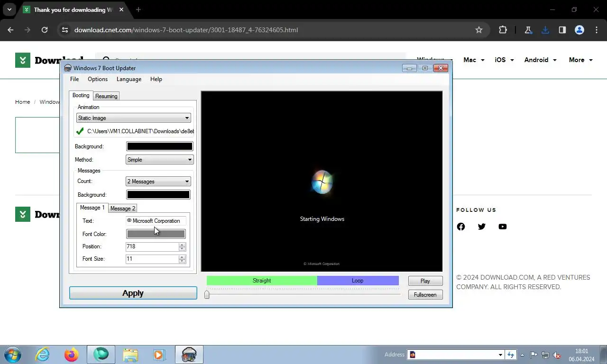Viewport: 607px width, 364px height.
Task: Click the Chrome address bar URL
Action: click(186, 30)
